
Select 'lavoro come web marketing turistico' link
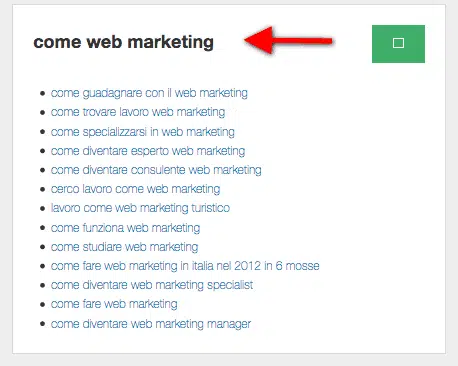(x=140, y=208)
